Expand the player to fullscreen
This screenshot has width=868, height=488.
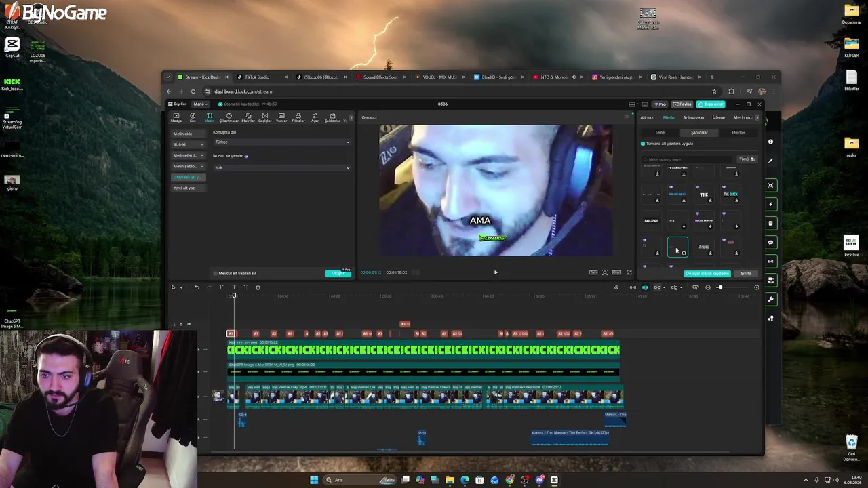[629, 272]
